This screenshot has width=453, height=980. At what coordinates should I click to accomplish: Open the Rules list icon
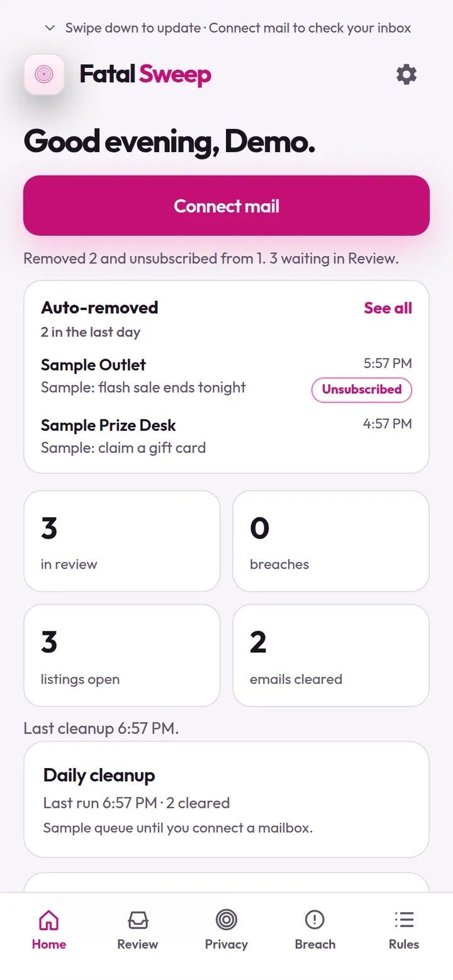click(404, 920)
